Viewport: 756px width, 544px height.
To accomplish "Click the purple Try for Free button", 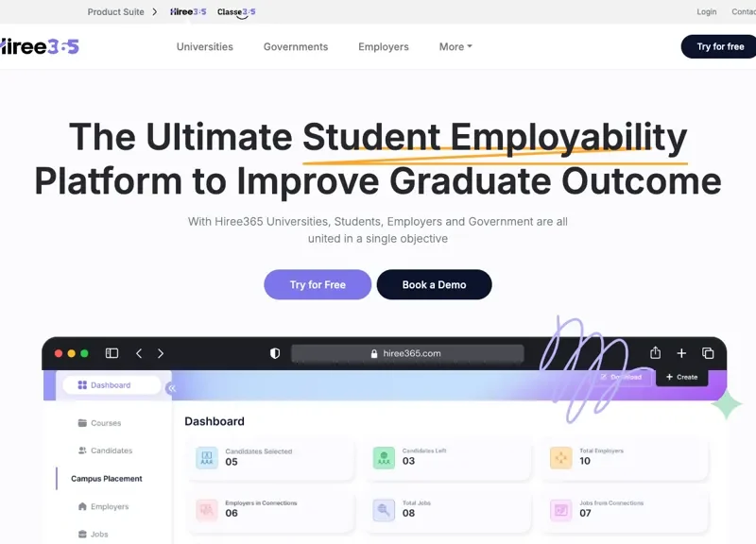I will [x=318, y=285].
